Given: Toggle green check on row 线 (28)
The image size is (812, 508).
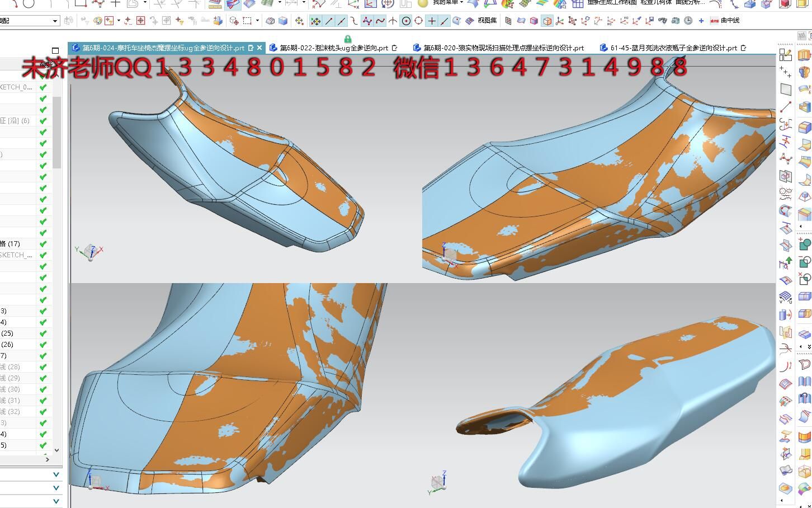Looking at the screenshot, I should tap(43, 366).
